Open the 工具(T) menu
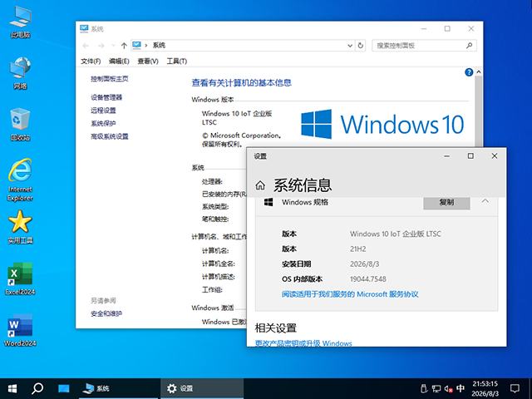This screenshot has width=532, height=399. click(177, 61)
